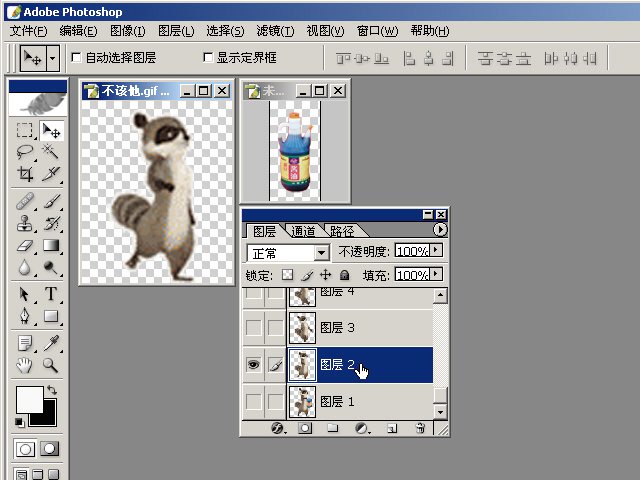Select the Eraser tool
This screenshot has width=640, height=480.
click(x=24, y=246)
